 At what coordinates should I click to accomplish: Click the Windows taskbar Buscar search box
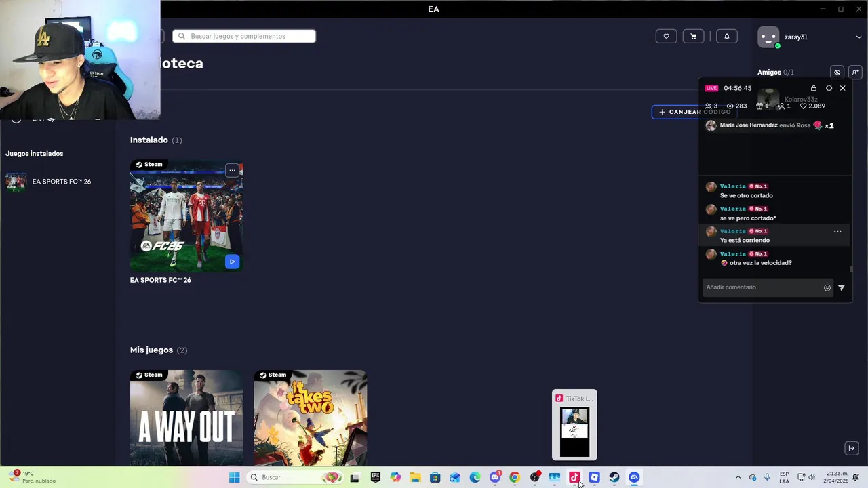(x=295, y=477)
